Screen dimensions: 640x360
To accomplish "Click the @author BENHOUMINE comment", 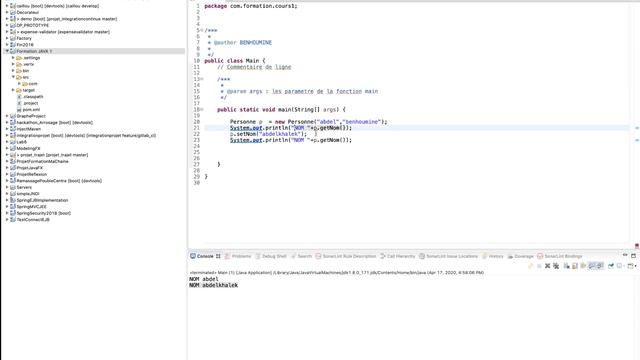I will coord(242,42).
